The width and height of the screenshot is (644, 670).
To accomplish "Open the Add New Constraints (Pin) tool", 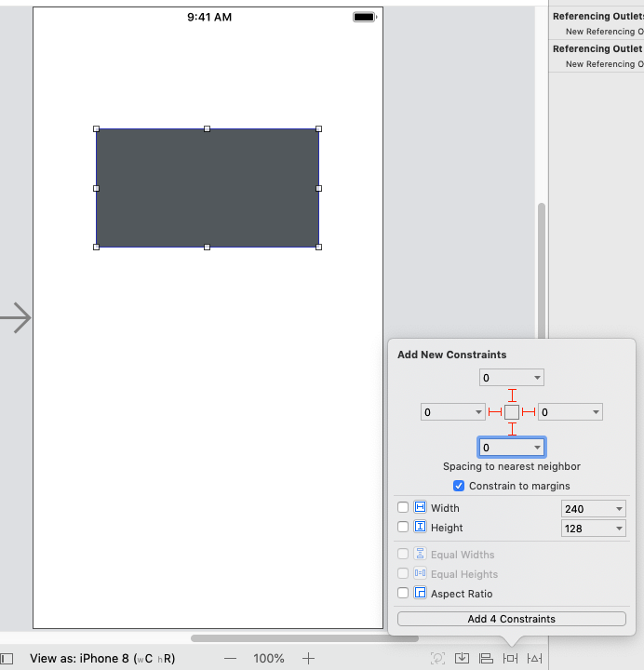I will [510, 658].
